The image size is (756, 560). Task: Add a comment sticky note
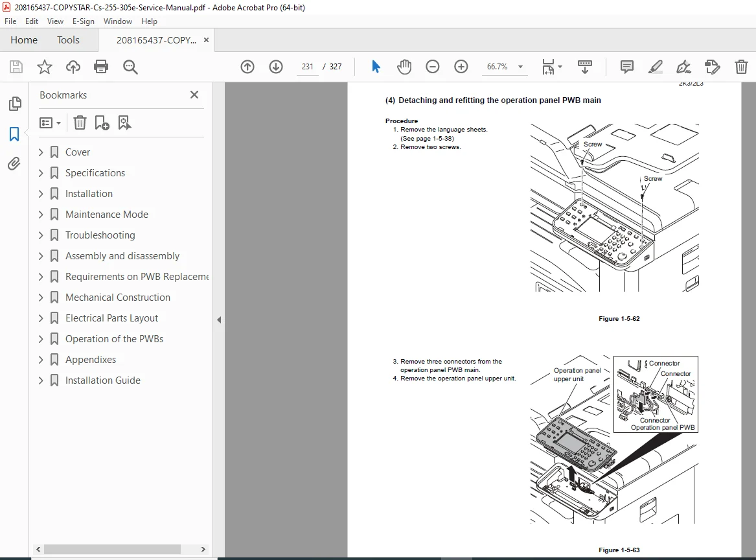(627, 67)
